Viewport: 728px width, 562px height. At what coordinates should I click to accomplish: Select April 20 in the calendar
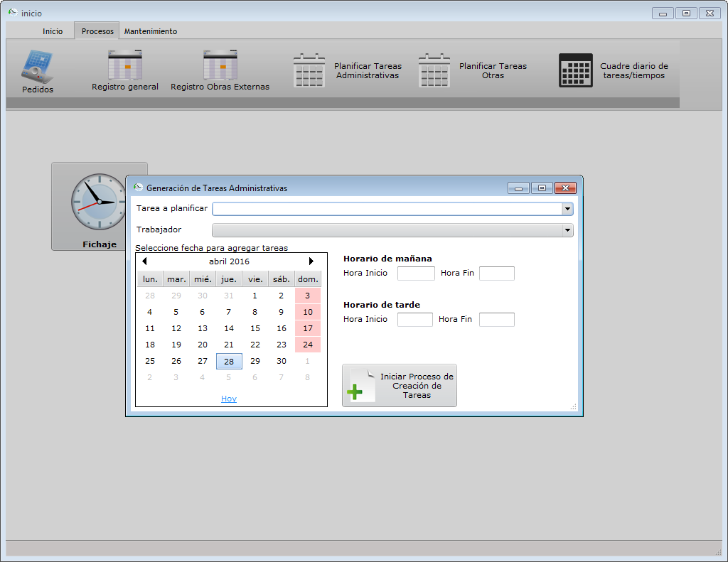pos(203,345)
